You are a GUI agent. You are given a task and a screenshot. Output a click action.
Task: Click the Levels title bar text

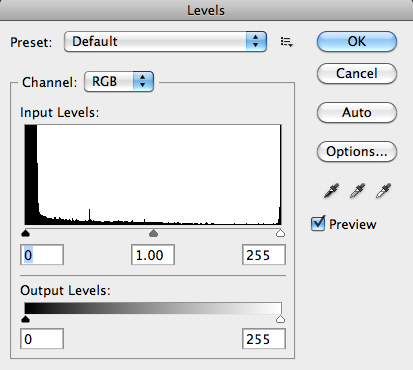pos(206,11)
